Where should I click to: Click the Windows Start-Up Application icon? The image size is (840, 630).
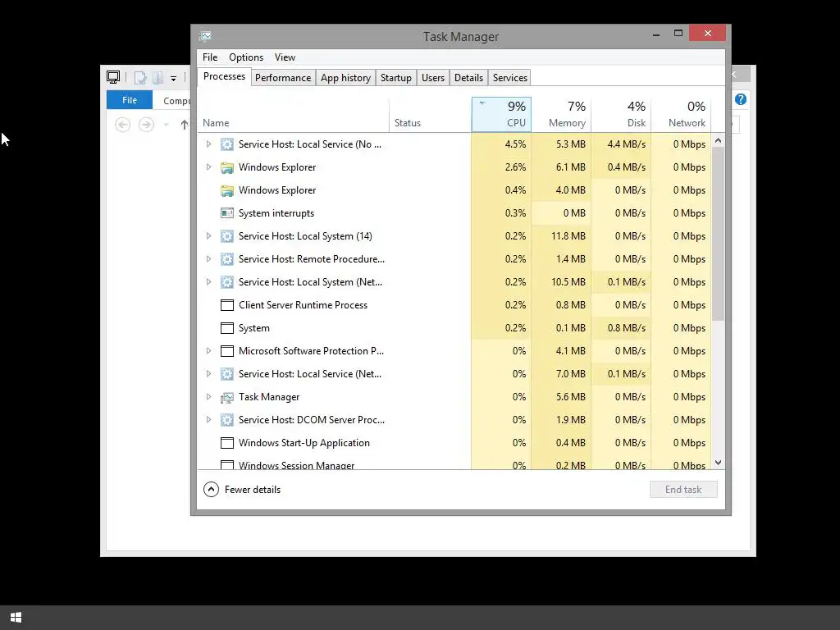tap(227, 443)
